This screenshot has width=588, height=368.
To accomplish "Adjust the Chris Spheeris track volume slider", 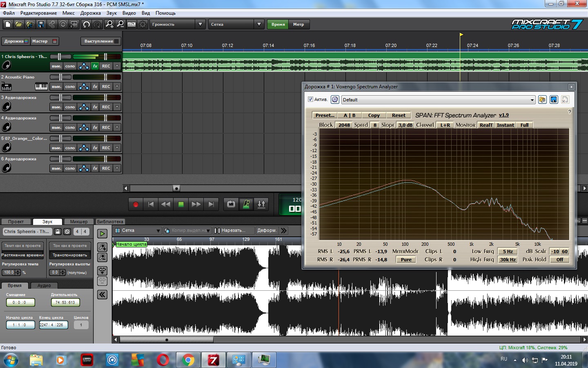I will tap(105, 56).
